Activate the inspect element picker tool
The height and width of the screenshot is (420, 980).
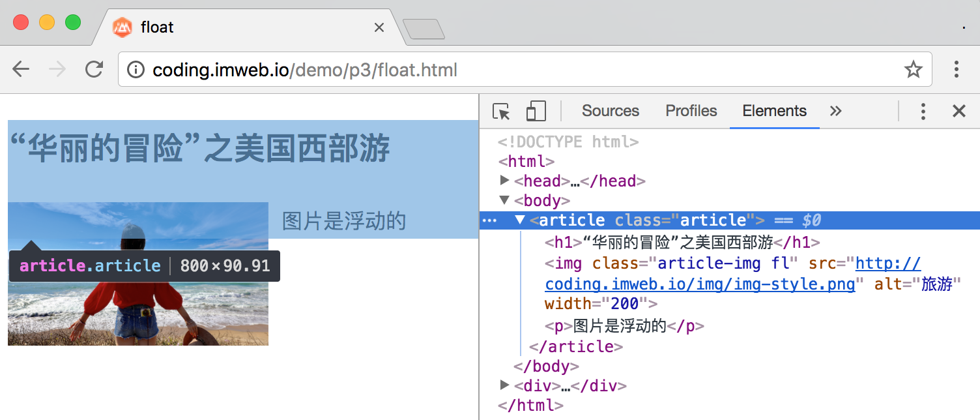501,112
